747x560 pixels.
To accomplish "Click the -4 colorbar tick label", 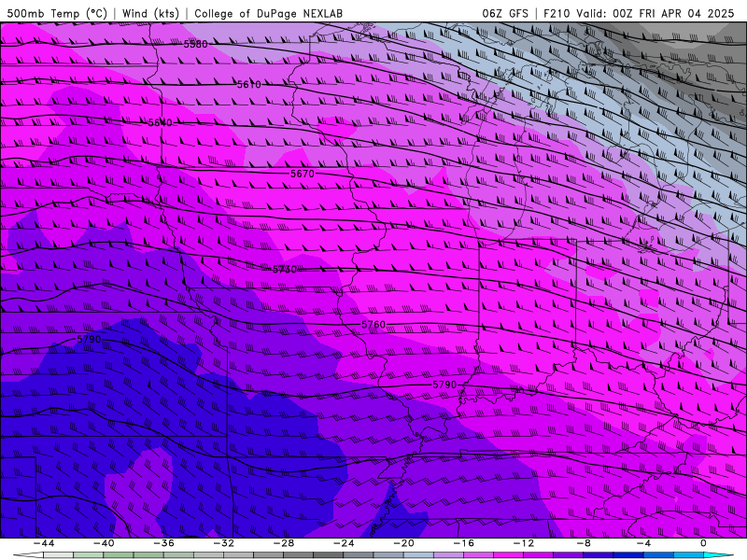I will tap(644, 543).
